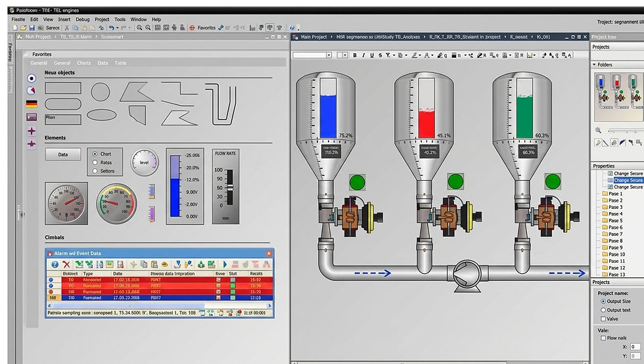Collapse the Folders section
The width and height of the screenshot is (644, 364).
[x=594, y=64]
